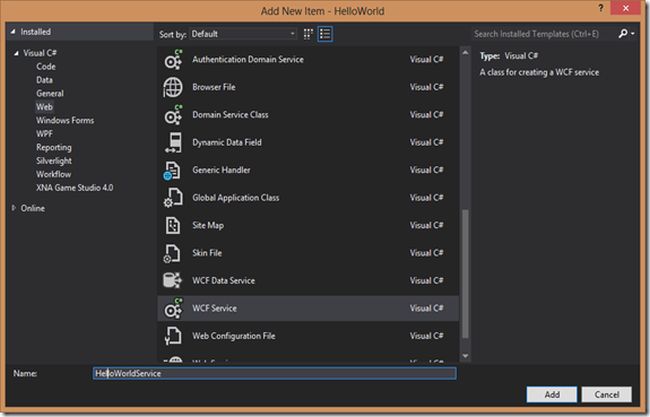650x417 pixels.
Task: Select the Windows Forms category
Action: click(x=65, y=121)
